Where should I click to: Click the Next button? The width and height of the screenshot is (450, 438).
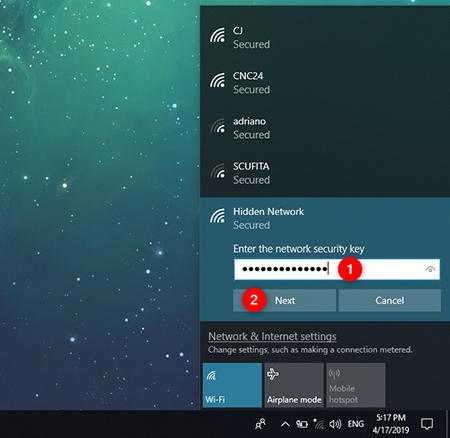pyautogui.click(x=285, y=300)
